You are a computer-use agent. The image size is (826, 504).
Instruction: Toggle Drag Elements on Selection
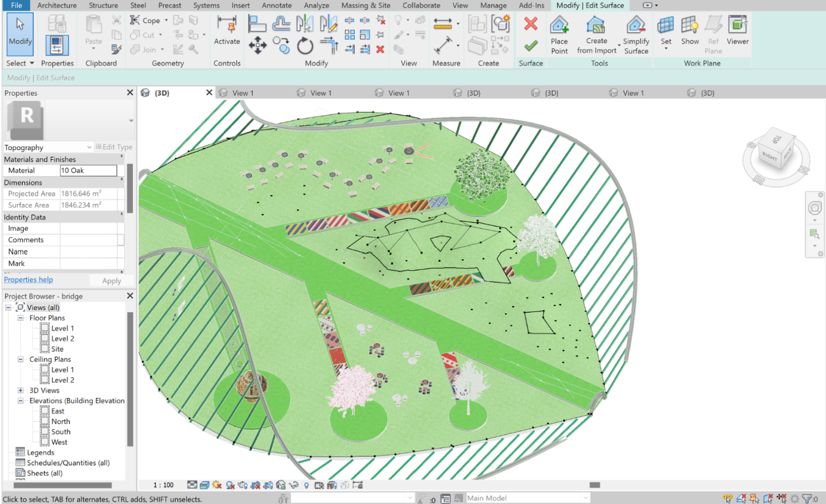[x=781, y=499]
